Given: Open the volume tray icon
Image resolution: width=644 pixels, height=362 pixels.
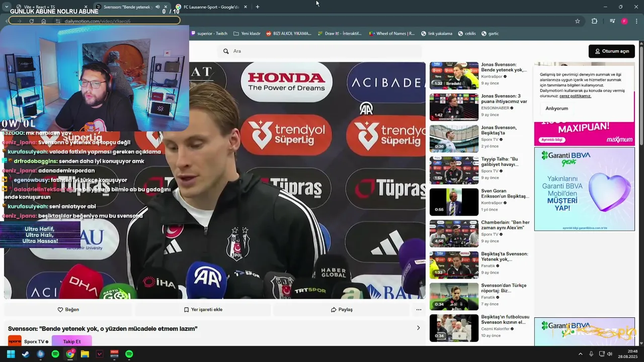Looking at the screenshot, I should (609, 354).
